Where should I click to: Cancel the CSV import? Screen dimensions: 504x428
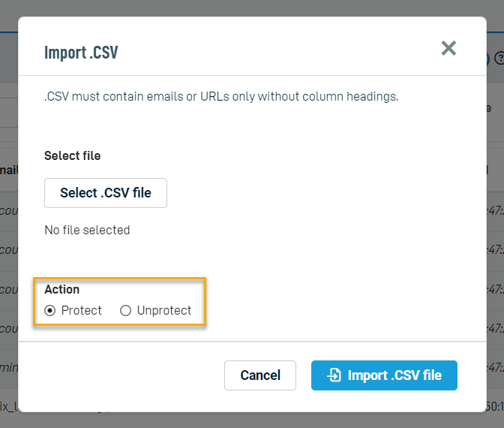[x=260, y=375]
